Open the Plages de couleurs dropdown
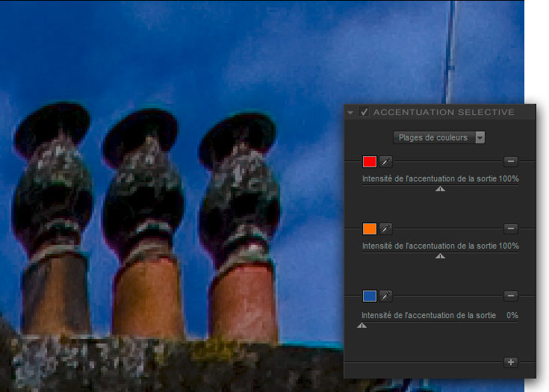 (x=439, y=137)
